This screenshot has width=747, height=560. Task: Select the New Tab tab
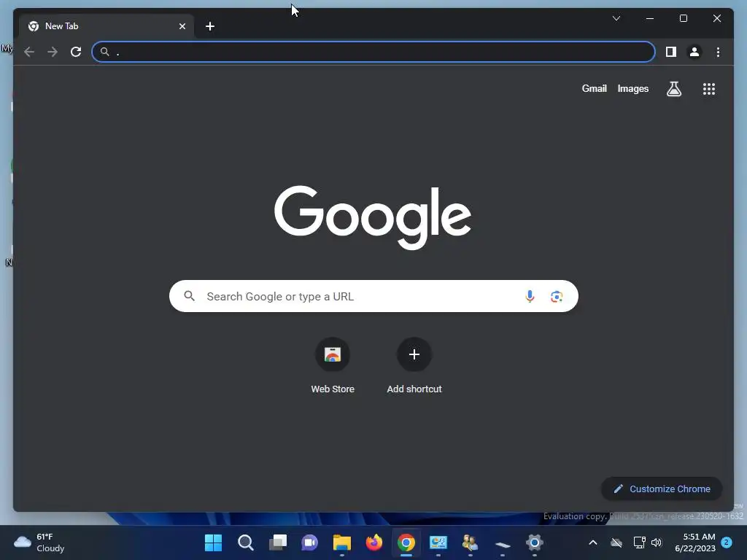107,26
